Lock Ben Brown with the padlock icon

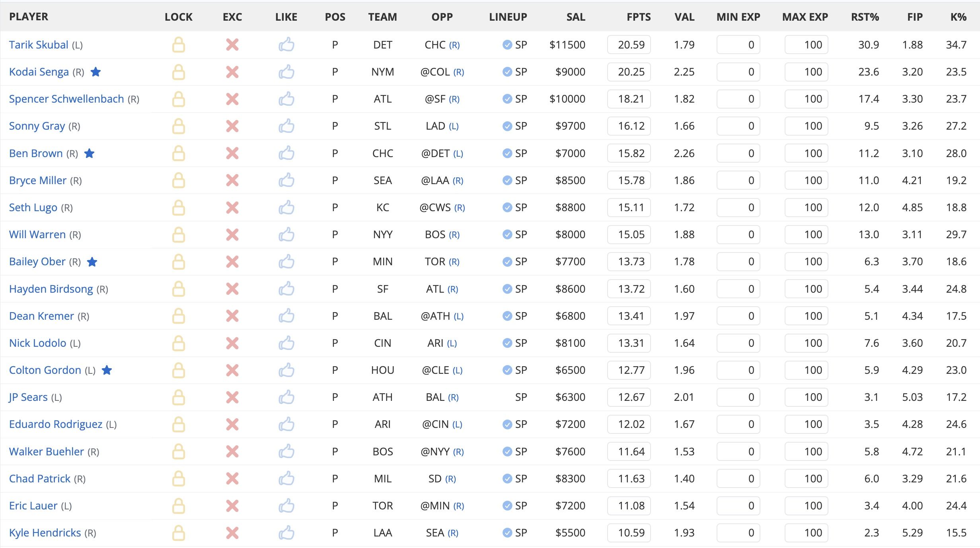(178, 153)
